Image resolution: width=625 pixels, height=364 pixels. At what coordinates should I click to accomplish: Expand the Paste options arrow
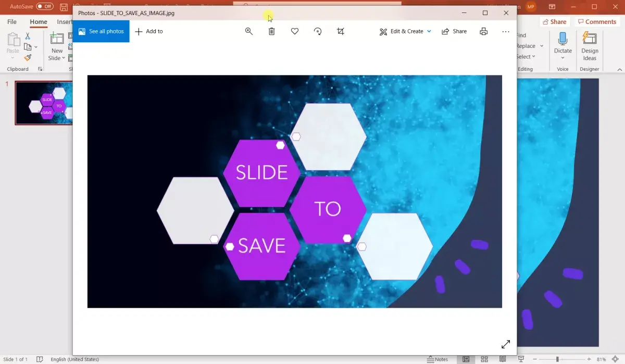pos(13,58)
